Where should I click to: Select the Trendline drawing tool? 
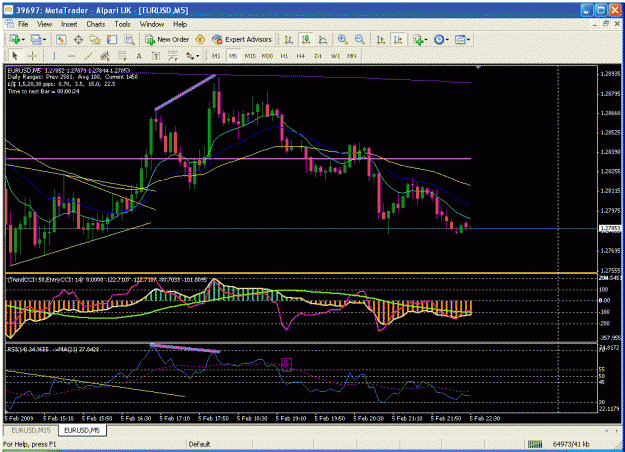pos(88,56)
